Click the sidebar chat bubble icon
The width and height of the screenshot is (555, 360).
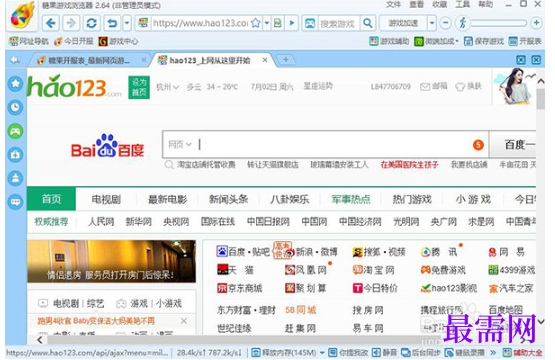click(16, 202)
